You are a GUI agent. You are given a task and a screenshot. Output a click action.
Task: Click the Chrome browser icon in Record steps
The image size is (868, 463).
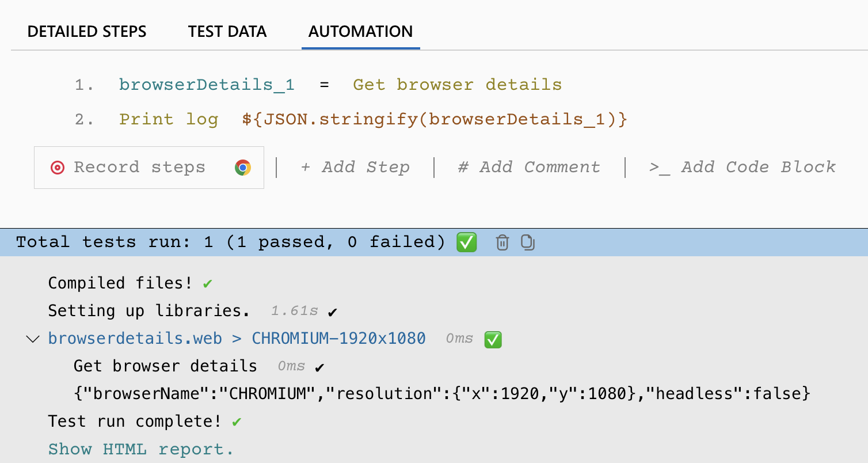(243, 168)
